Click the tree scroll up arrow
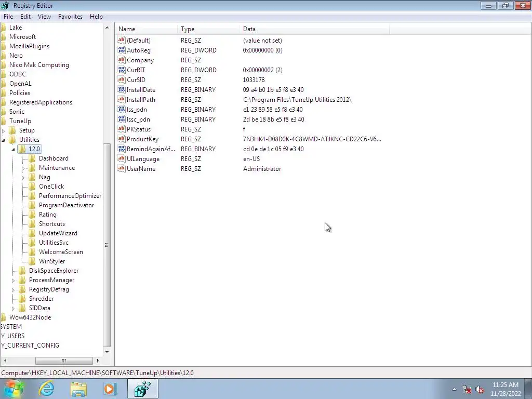 pyautogui.click(x=107, y=28)
